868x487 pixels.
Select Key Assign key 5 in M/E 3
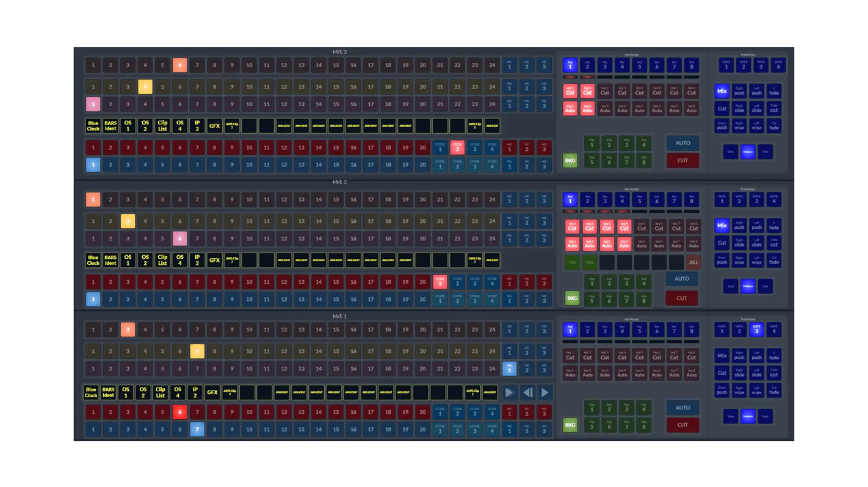640,65
